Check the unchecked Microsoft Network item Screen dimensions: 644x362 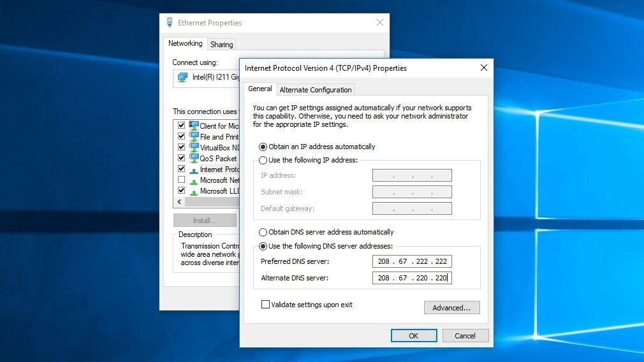click(181, 180)
